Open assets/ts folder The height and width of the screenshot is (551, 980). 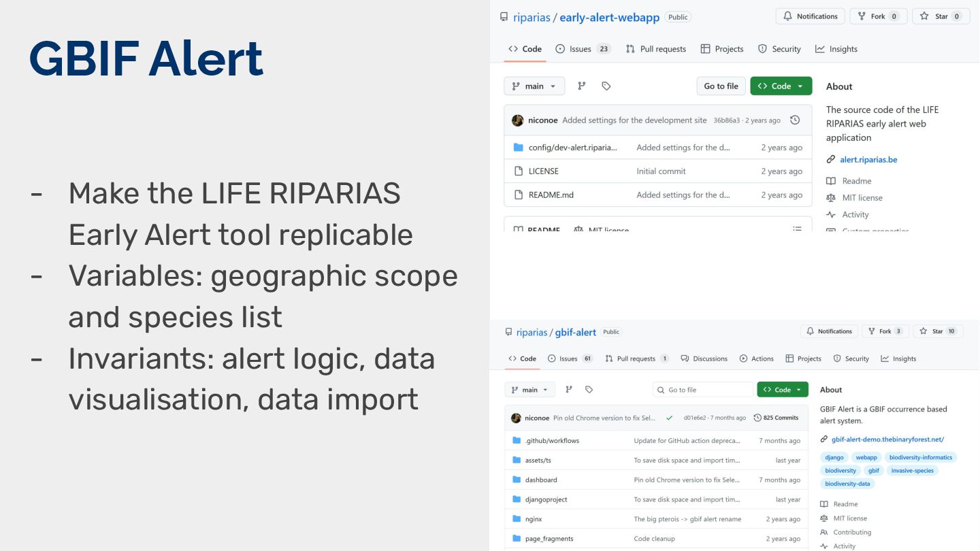coord(538,461)
